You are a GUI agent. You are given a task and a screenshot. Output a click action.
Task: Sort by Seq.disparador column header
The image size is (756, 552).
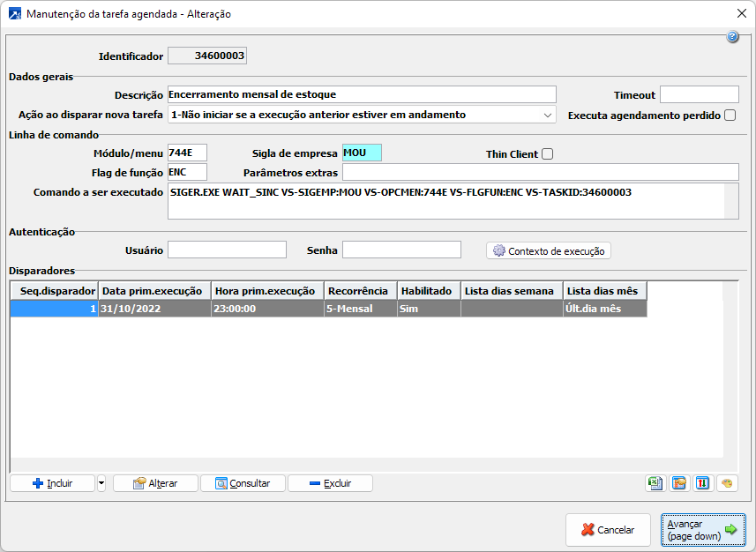click(55, 291)
